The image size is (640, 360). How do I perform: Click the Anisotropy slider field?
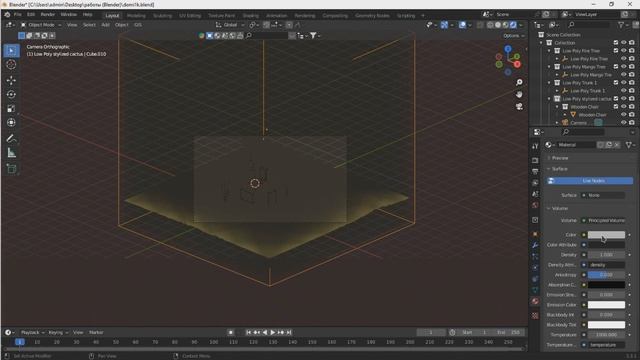606,275
